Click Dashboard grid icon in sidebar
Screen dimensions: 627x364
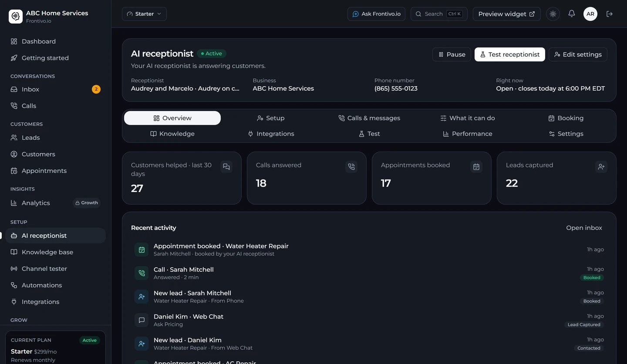(x=14, y=41)
